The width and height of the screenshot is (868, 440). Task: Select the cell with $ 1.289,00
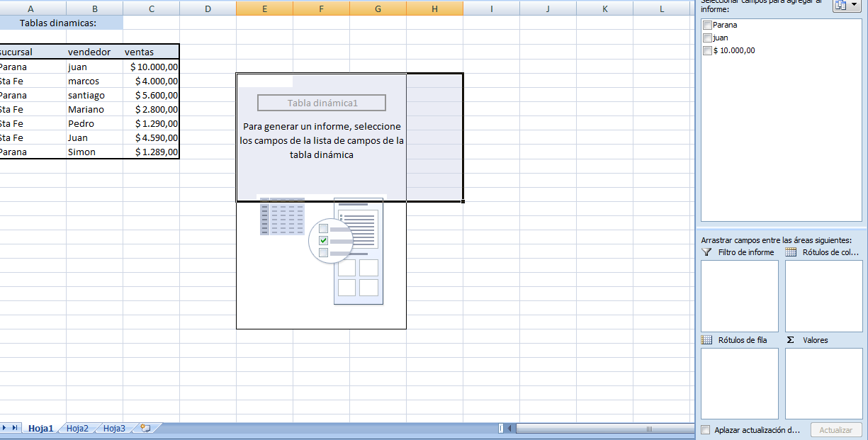[151, 152]
